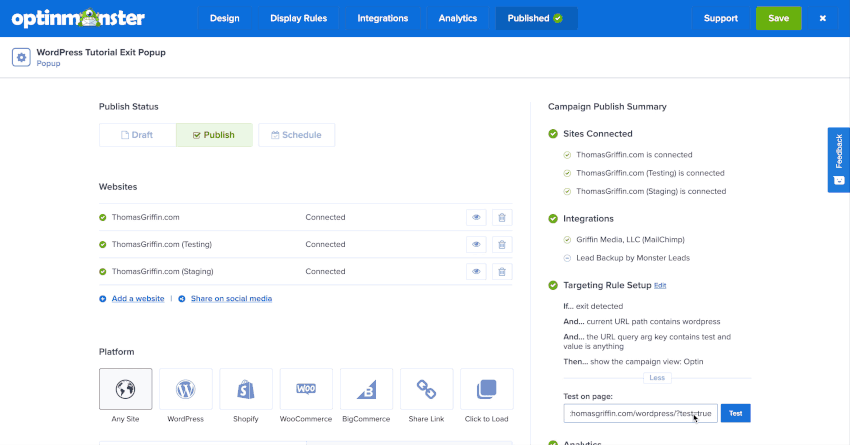Click Integrations green checkmark icon

click(553, 219)
